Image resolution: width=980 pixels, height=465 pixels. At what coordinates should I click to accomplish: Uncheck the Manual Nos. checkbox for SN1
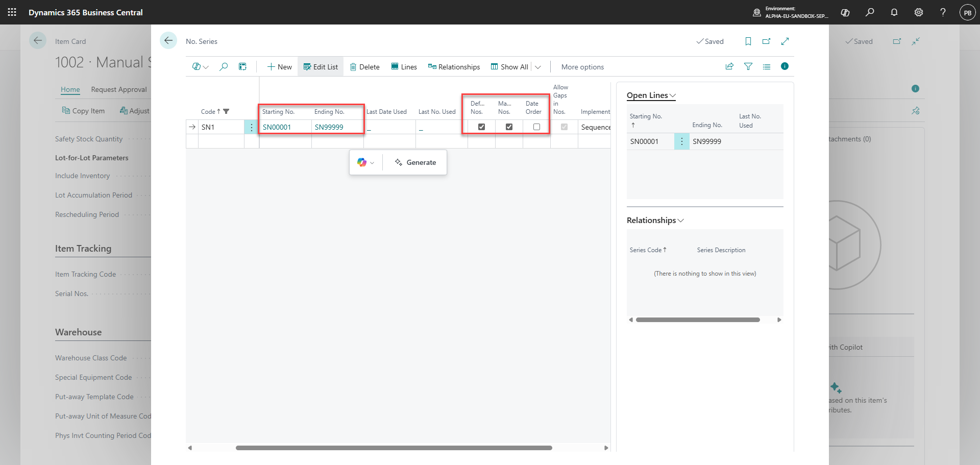(x=509, y=127)
